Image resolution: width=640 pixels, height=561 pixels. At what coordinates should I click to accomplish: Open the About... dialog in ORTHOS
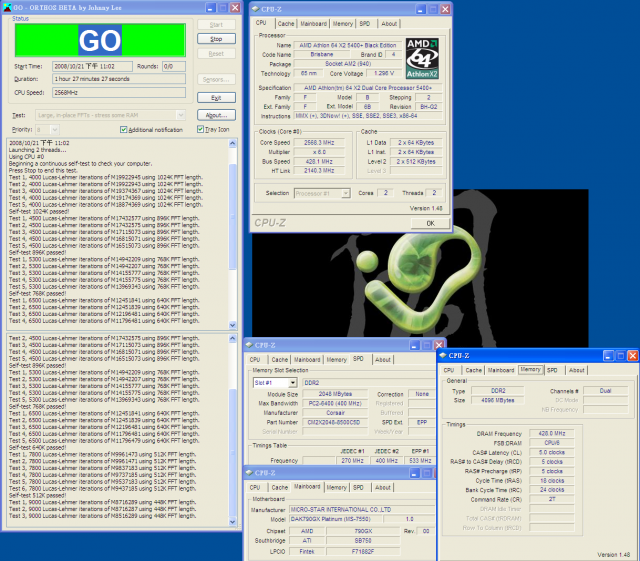(216, 115)
